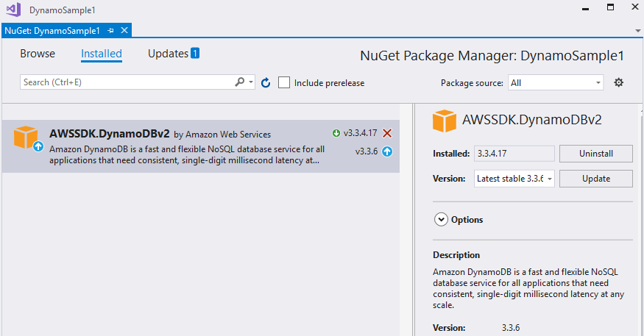Click the orange AWS package icon in list
The image size is (644, 336).
click(x=26, y=137)
